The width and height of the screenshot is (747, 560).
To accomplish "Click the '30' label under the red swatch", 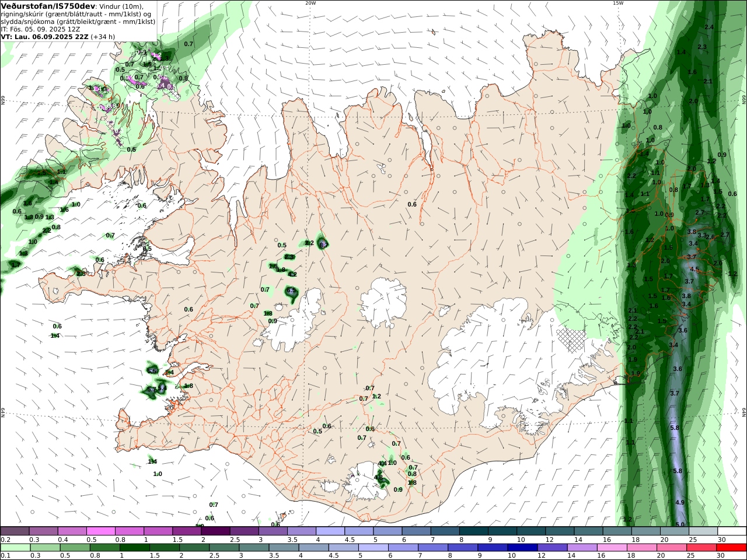I will pos(720,556).
